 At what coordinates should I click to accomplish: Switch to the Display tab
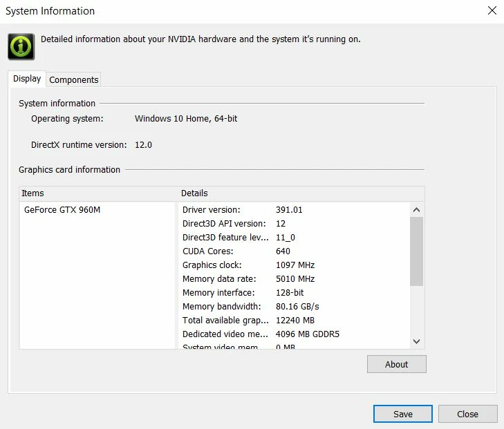pos(27,79)
